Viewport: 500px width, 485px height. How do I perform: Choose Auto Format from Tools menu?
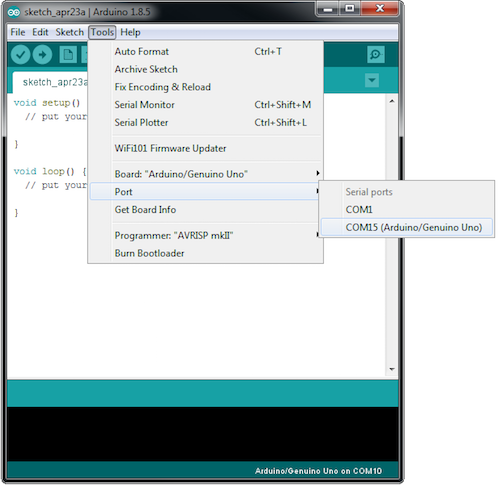pos(205,52)
